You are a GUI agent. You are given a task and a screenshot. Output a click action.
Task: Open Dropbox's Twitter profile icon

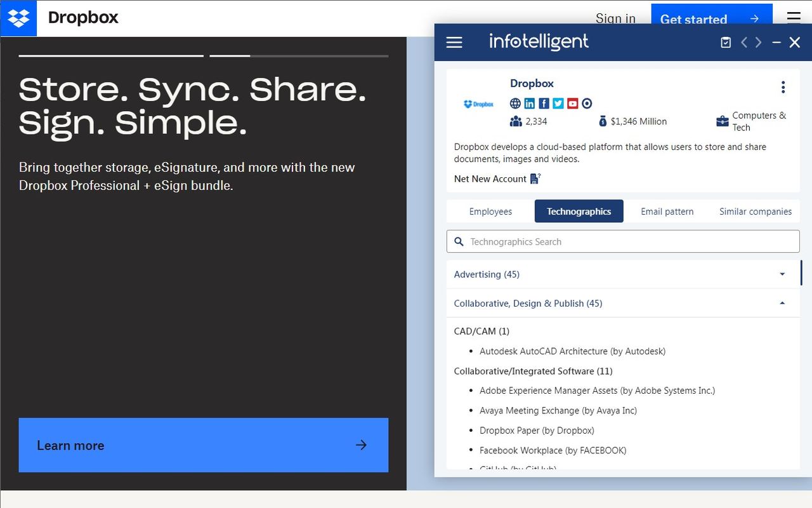pos(558,104)
